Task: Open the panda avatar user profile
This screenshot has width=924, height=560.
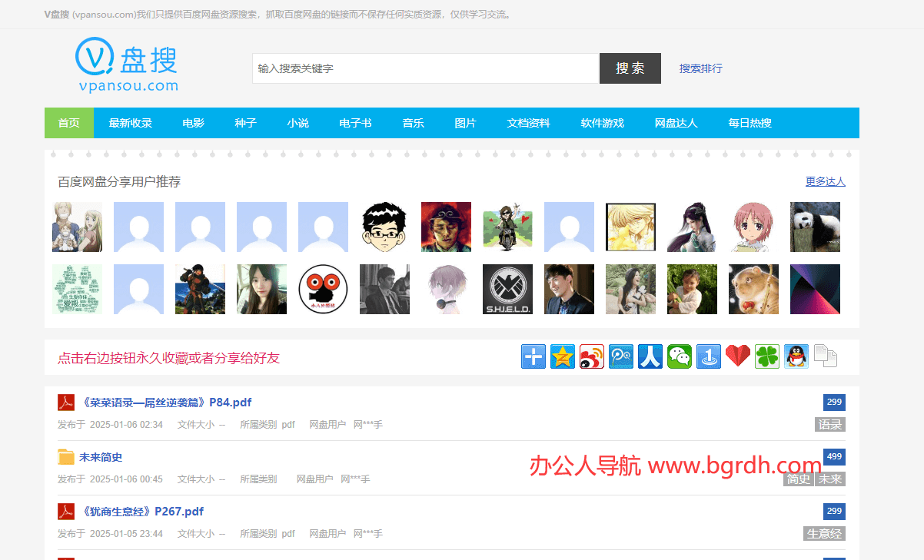Action: (815, 227)
